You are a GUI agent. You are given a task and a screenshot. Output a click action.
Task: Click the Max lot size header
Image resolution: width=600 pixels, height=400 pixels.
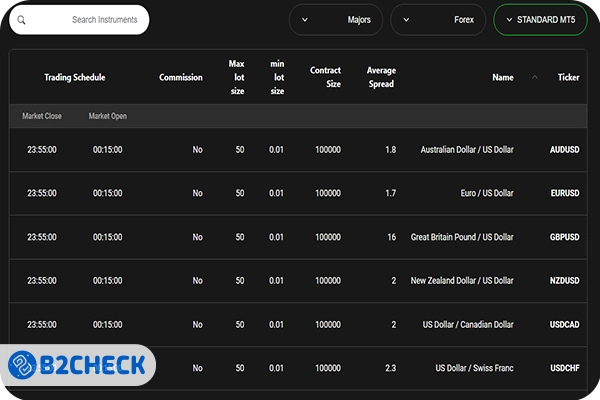(237, 77)
